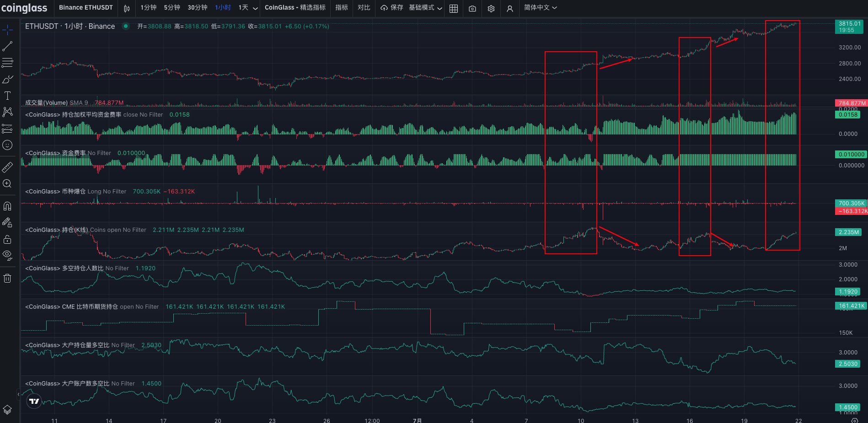Click 保存 to save the chart layout
This screenshot has width=868, height=423.
(391, 8)
